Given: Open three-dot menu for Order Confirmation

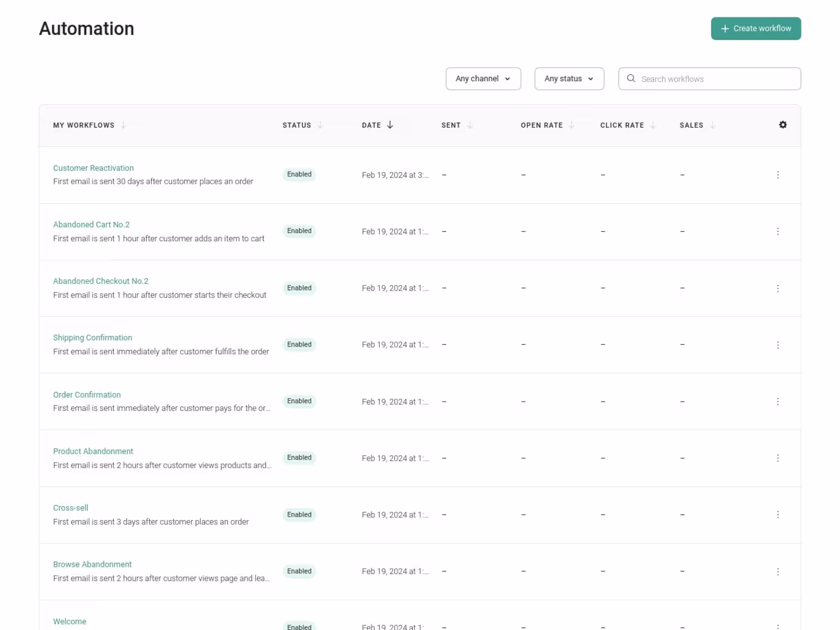Looking at the screenshot, I should (x=778, y=402).
